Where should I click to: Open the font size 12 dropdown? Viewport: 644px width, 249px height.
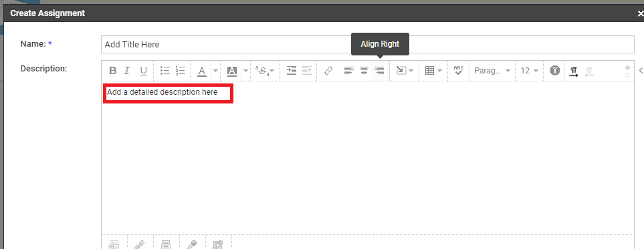(x=530, y=71)
